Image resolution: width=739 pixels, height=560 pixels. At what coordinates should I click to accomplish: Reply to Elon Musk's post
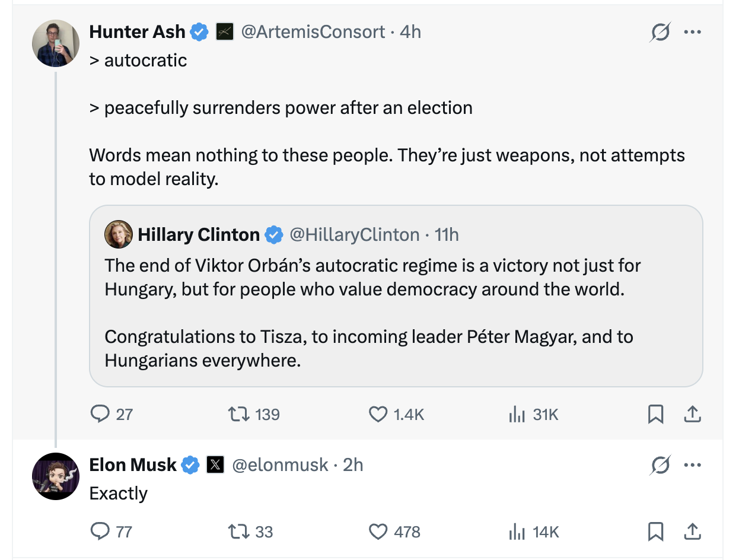(x=100, y=531)
